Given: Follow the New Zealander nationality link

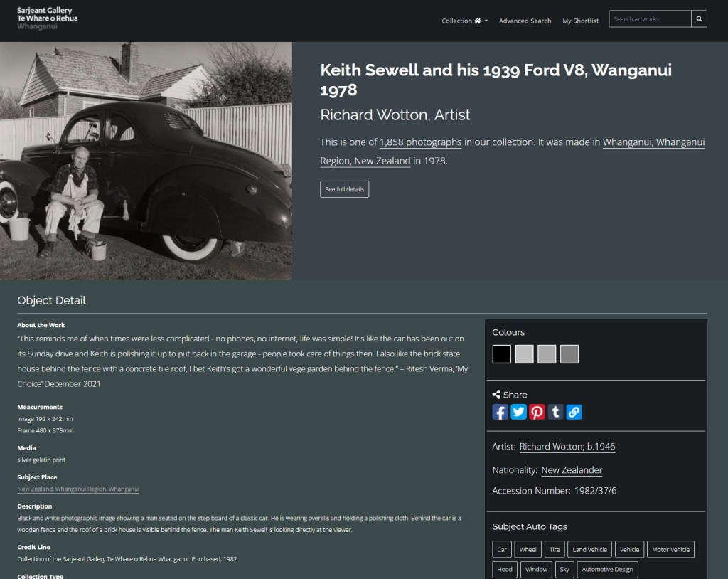Looking at the screenshot, I should 572,470.
